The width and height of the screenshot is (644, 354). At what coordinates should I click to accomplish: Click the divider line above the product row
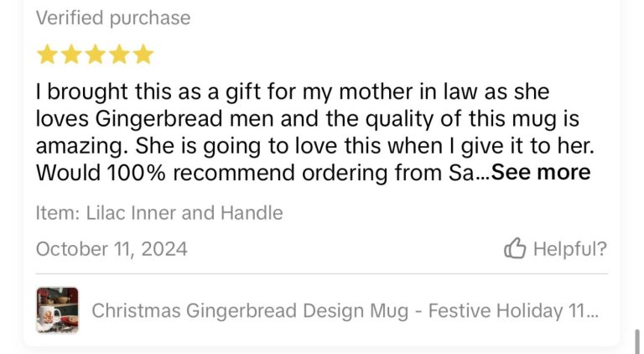click(x=322, y=273)
